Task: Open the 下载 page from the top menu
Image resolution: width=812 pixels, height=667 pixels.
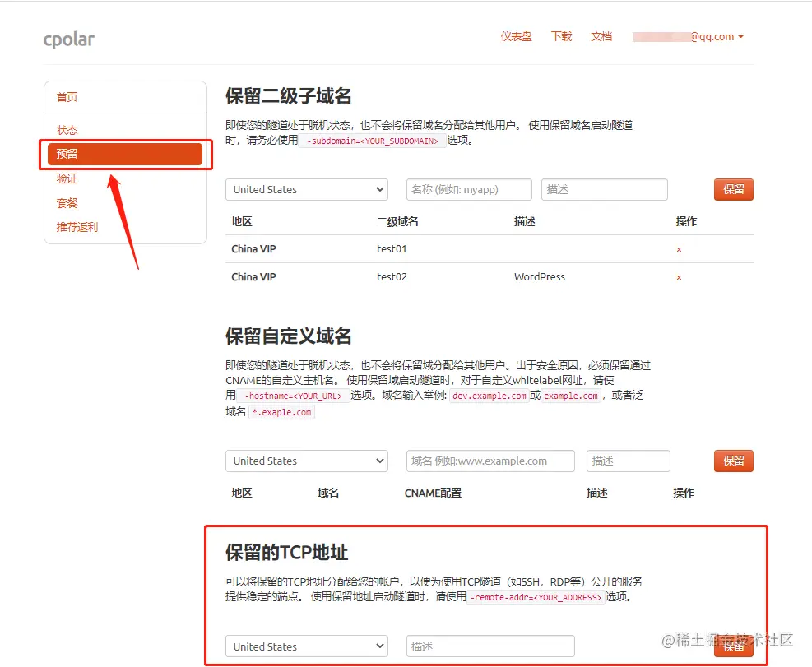Action: [561, 36]
